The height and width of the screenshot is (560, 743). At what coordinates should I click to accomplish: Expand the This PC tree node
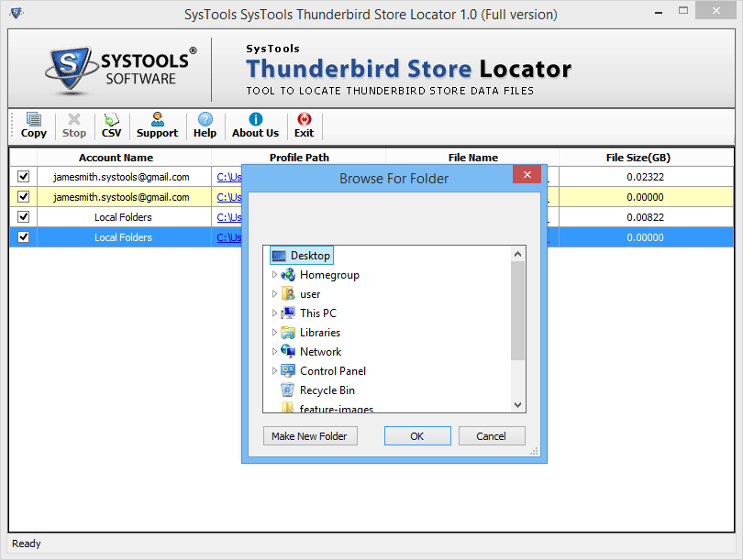(x=274, y=313)
